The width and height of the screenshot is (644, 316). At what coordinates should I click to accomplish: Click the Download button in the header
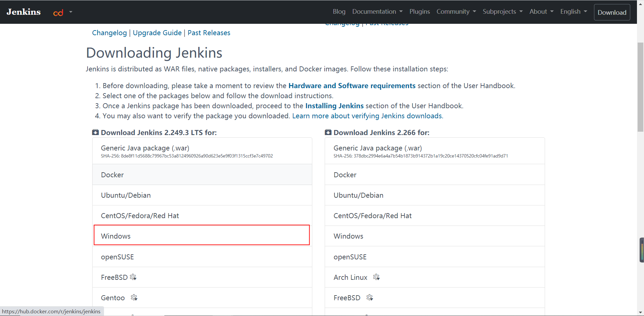point(612,12)
